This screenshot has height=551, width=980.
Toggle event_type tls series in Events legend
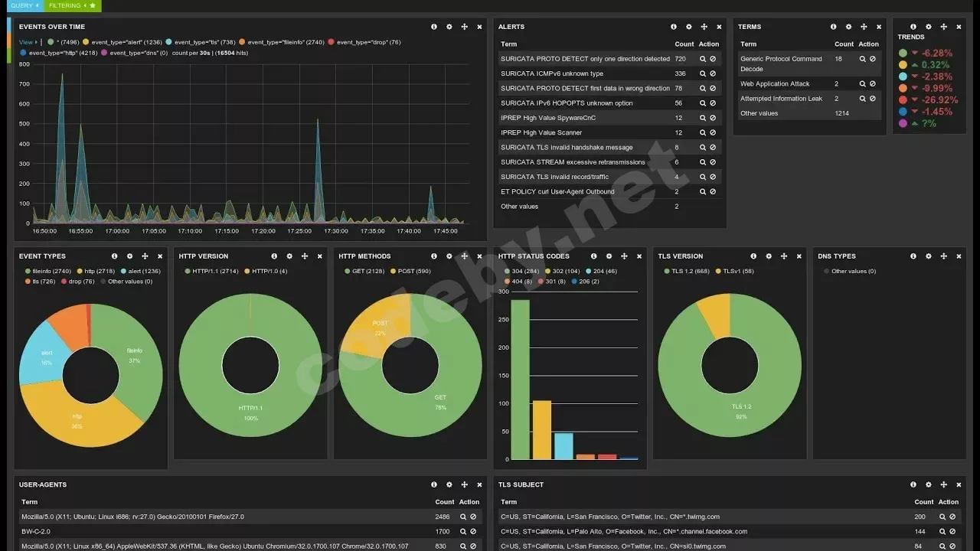tap(201, 42)
